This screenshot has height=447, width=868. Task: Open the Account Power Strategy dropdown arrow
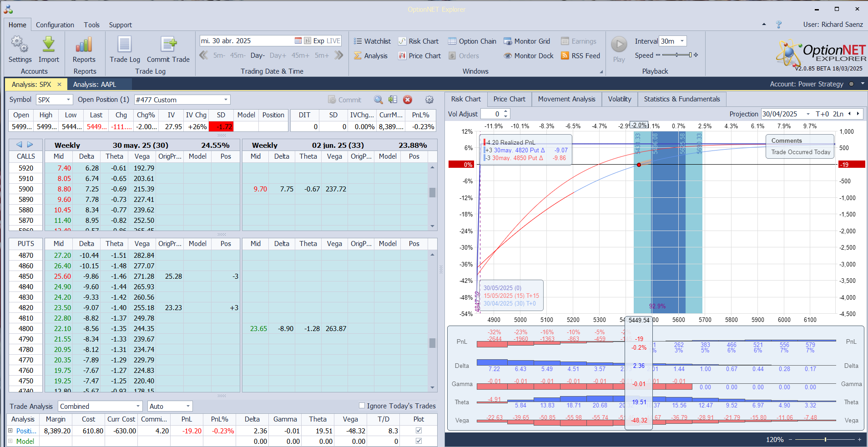pos(863,84)
